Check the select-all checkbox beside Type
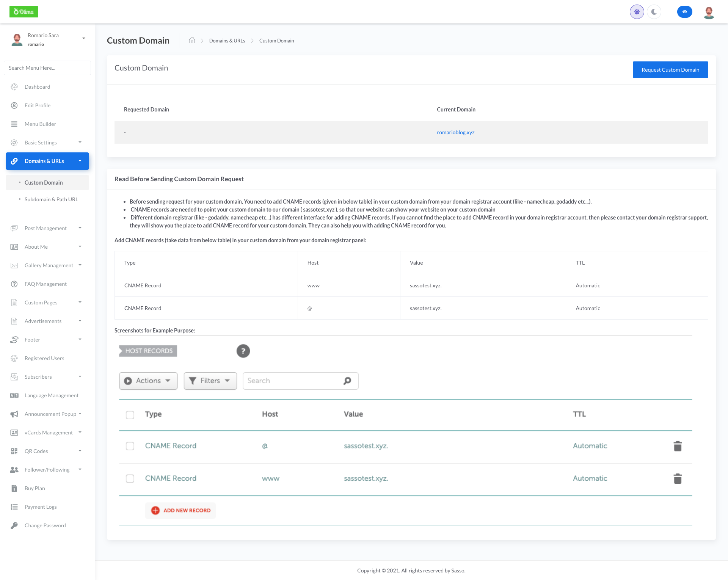The height and width of the screenshot is (580, 728). [x=130, y=415]
